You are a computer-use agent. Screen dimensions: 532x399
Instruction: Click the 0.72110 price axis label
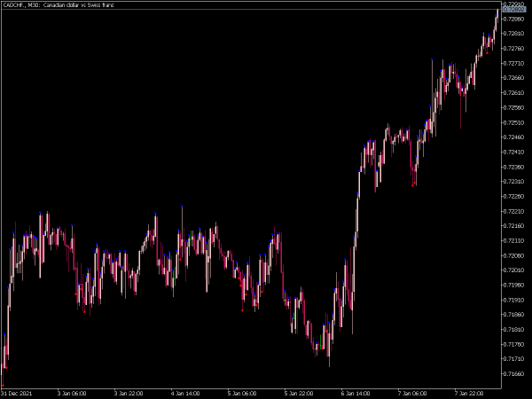point(514,241)
